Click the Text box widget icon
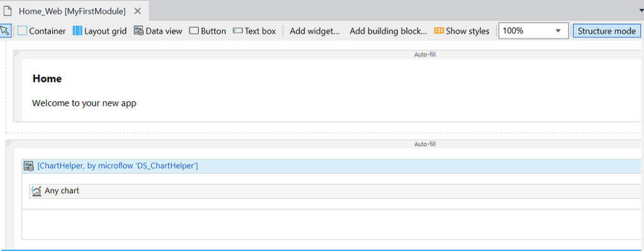 pyautogui.click(x=238, y=31)
